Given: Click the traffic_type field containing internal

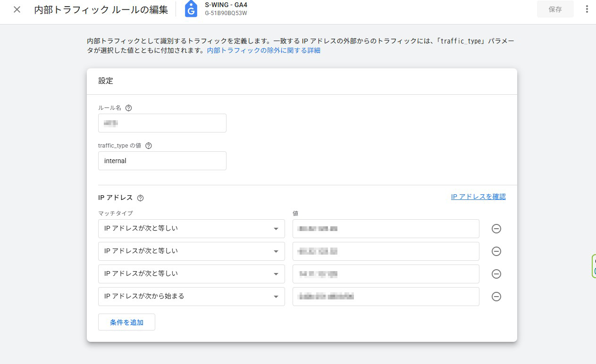Looking at the screenshot, I should (162, 161).
